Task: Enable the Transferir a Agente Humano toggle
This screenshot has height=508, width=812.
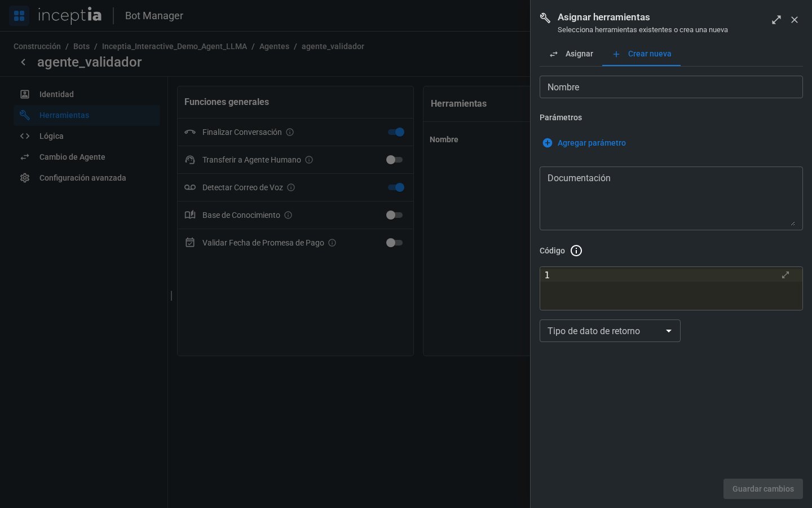Action: pyautogui.click(x=394, y=160)
